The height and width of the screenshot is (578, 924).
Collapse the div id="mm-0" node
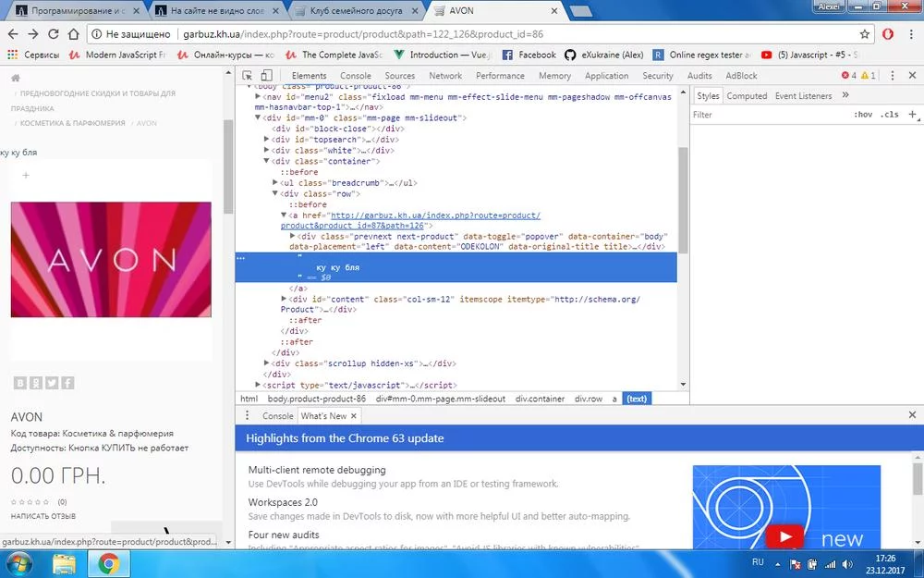258,117
